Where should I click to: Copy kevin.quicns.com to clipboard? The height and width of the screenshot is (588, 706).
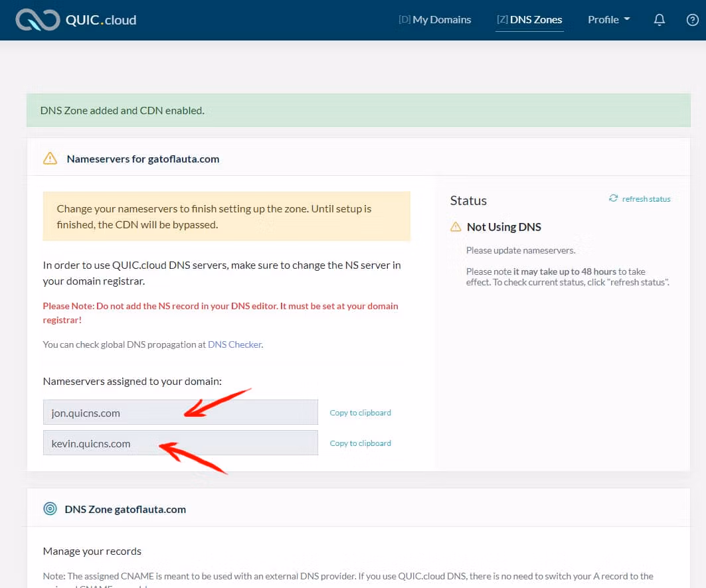[360, 443]
